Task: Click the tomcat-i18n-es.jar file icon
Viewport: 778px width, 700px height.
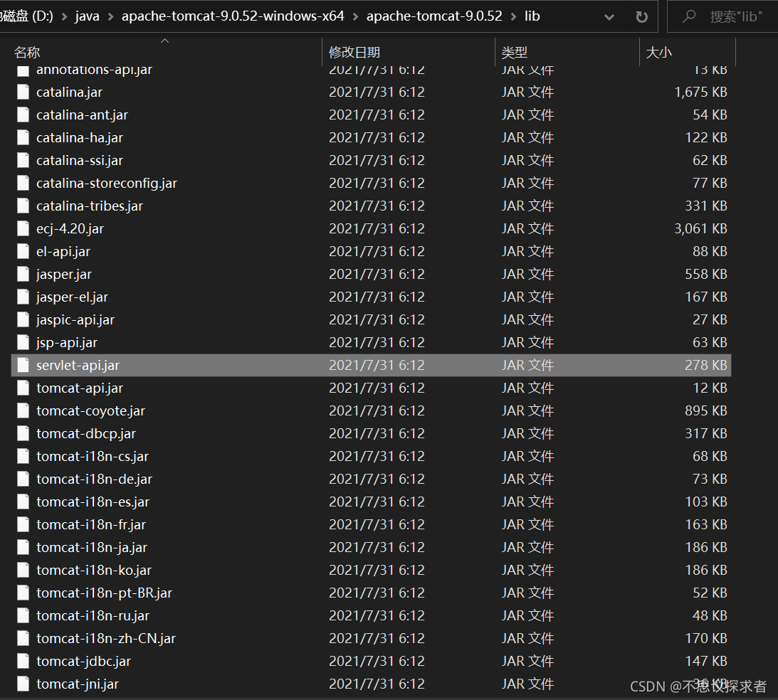Action: pos(23,502)
